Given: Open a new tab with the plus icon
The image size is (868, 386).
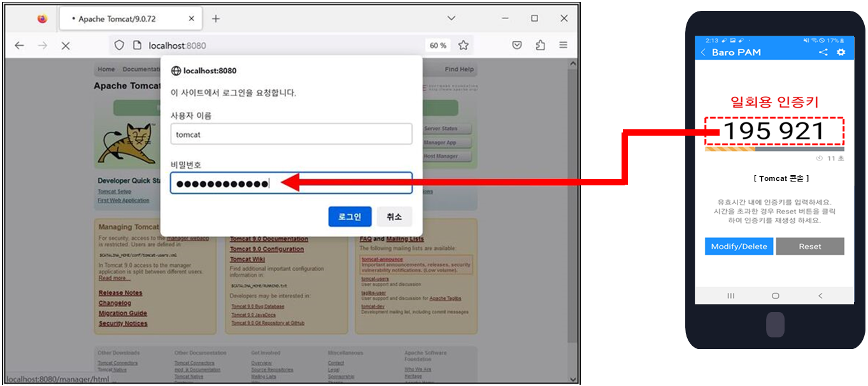Looking at the screenshot, I should coord(215,18).
